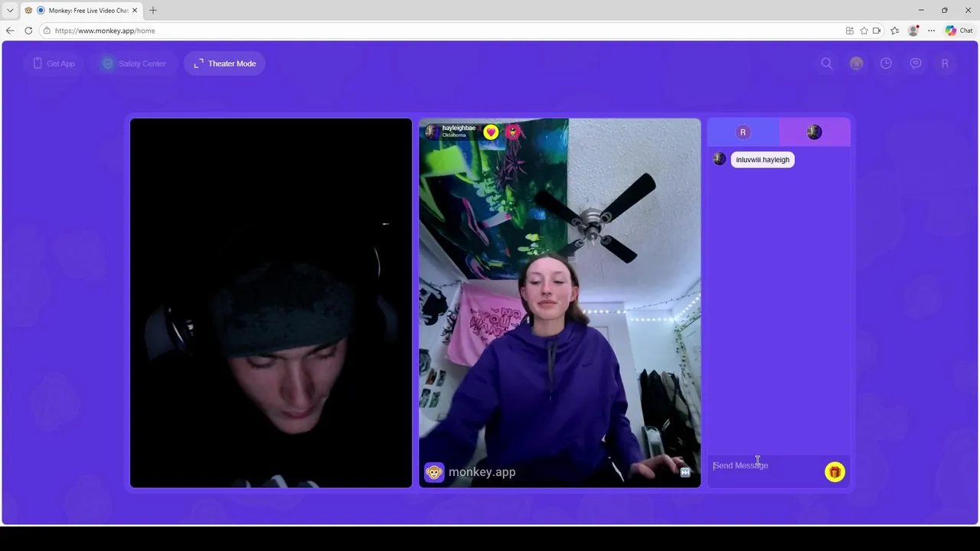Viewport: 980px width, 551px height.
Task: Click the yellow heart like button
Action: (x=491, y=132)
